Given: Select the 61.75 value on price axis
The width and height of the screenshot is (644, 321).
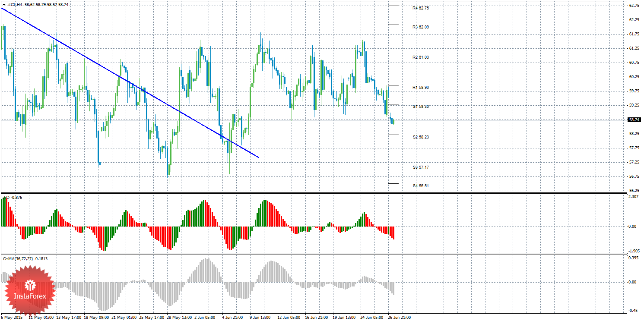Looking at the screenshot, I should pos(634,34).
